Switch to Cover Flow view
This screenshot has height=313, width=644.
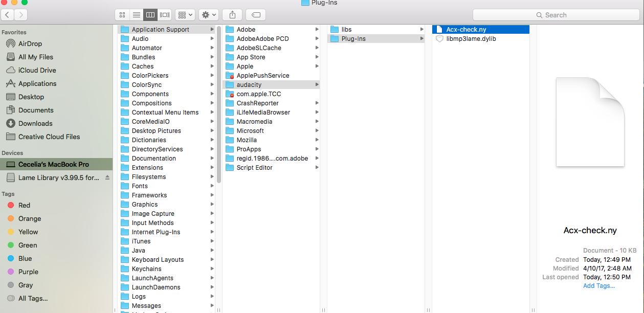click(164, 15)
